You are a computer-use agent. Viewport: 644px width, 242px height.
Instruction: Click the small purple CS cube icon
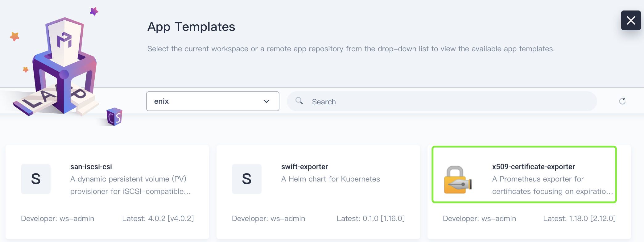tap(114, 117)
